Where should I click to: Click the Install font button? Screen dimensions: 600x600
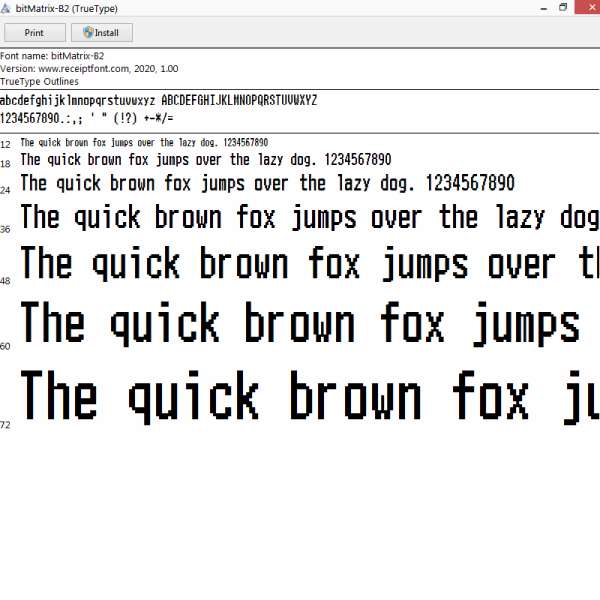coord(101,32)
